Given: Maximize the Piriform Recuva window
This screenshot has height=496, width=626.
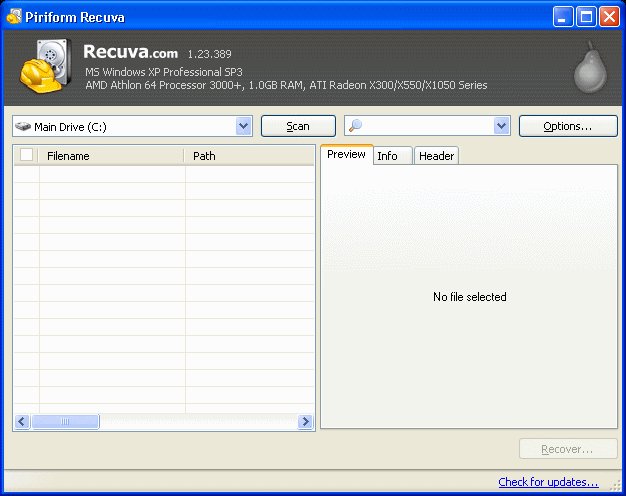Looking at the screenshot, I should [x=586, y=17].
